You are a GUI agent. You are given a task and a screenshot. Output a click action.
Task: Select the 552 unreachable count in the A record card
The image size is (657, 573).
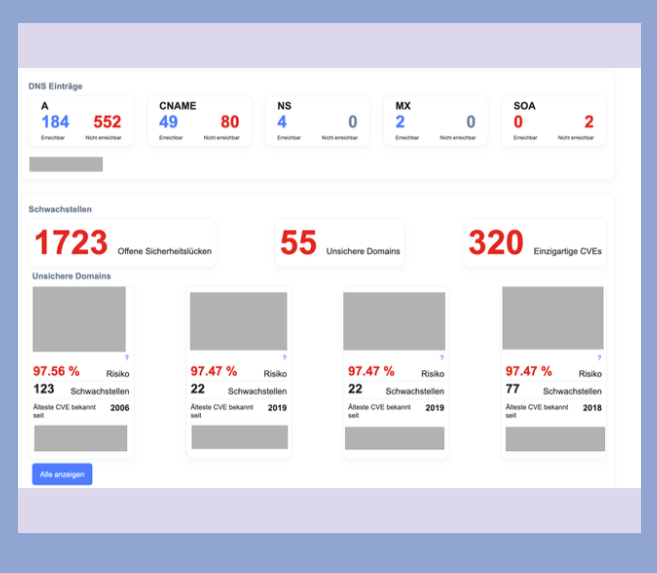[107, 122]
